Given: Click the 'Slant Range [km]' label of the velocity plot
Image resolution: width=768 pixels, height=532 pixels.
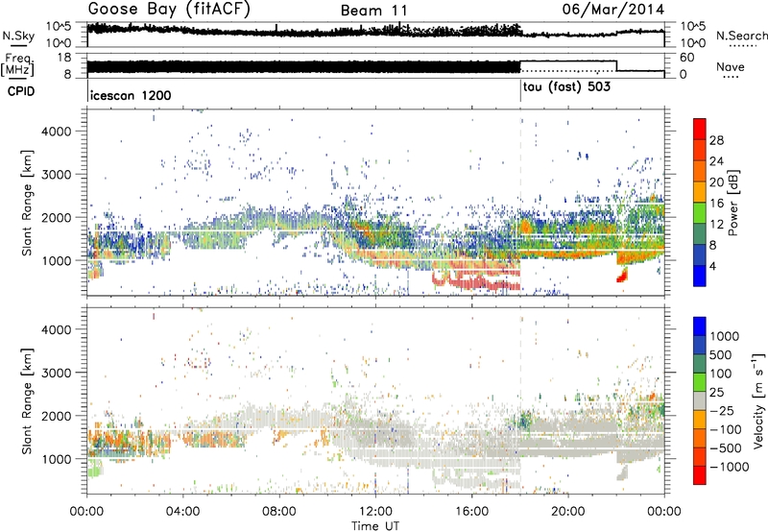Looking at the screenshot, I should coord(27,401).
